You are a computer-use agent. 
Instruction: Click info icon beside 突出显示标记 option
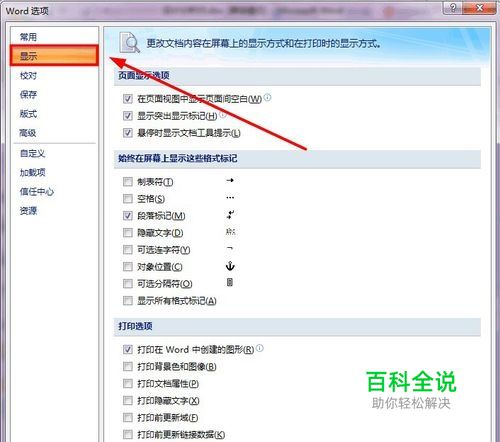(x=223, y=115)
